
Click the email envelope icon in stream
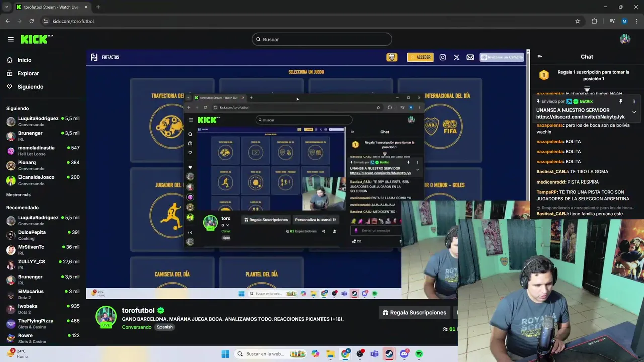coord(470,57)
